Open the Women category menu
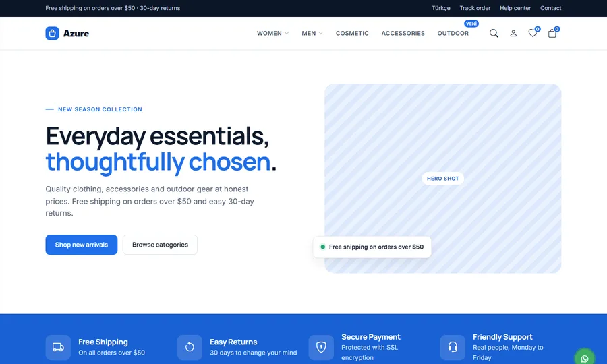The image size is (607, 364). [269, 33]
